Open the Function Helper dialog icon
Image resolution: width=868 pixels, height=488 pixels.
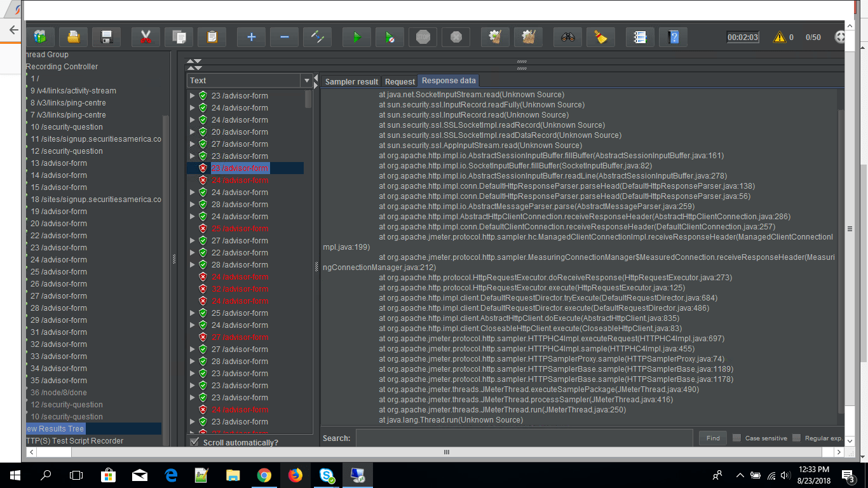pos(640,37)
